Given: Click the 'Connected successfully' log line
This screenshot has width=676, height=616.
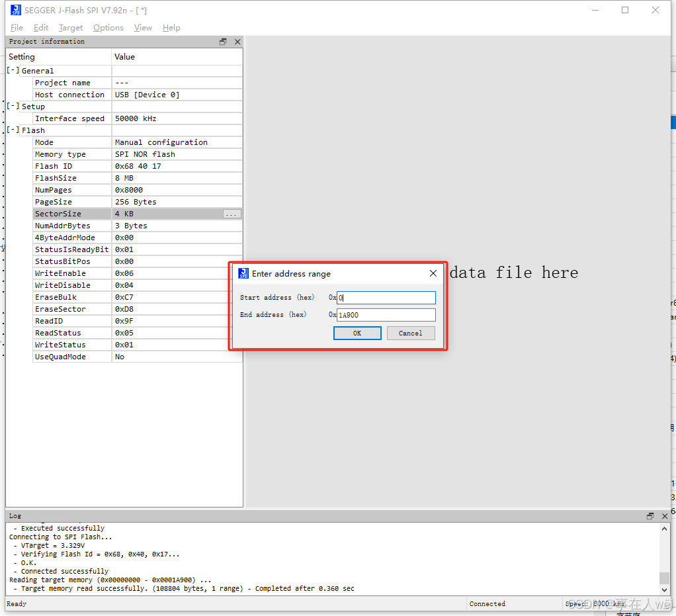Looking at the screenshot, I should (x=61, y=572).
